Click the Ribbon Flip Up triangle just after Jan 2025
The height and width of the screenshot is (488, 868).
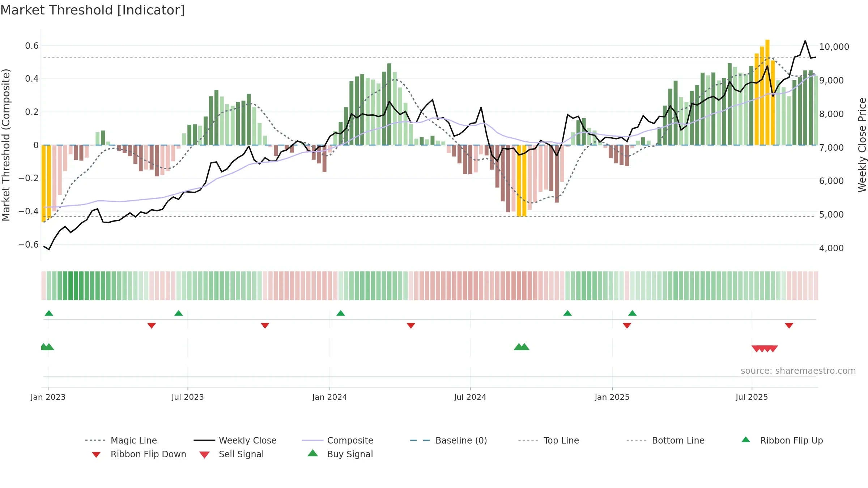632,313
